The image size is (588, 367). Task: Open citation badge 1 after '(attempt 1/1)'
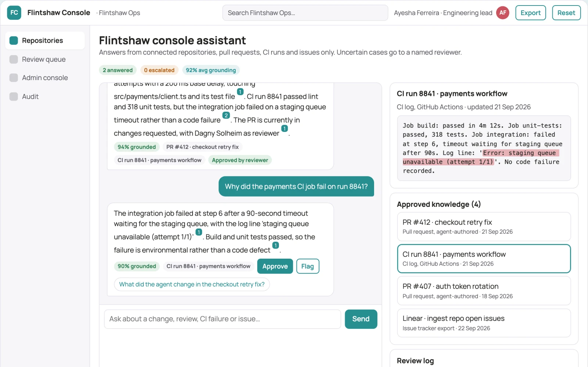tap(199, 232)
